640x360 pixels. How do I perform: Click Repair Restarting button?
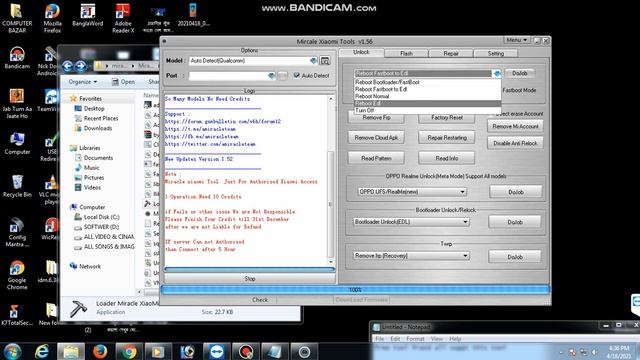coord(447,138)
